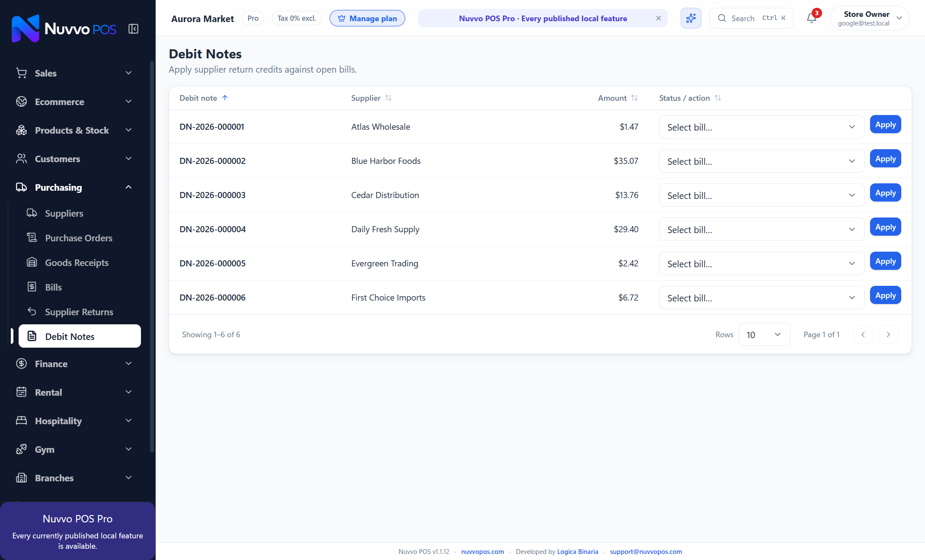The width and height of the screenshot is (925, 560).
Task: Click the Ecommerce globe icon
Action: (x=21, y=102)
